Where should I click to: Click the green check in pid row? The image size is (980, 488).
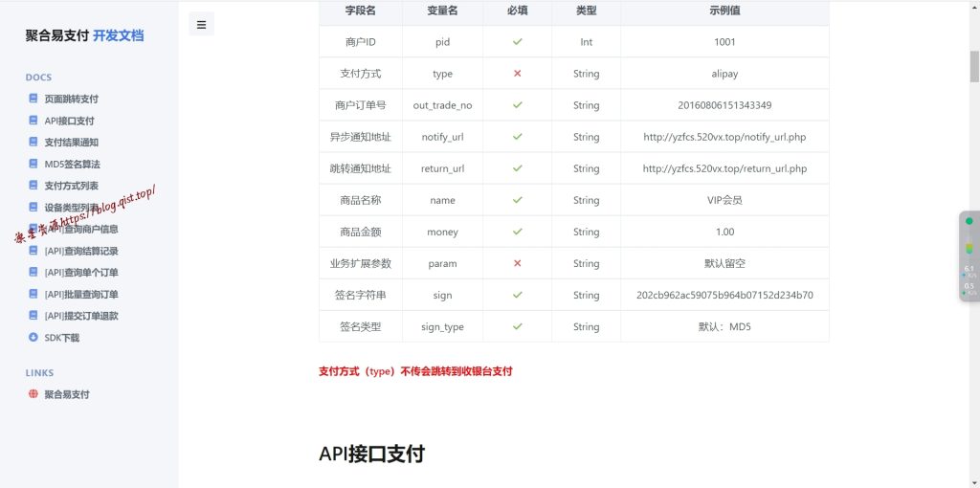tap(517, 42)
